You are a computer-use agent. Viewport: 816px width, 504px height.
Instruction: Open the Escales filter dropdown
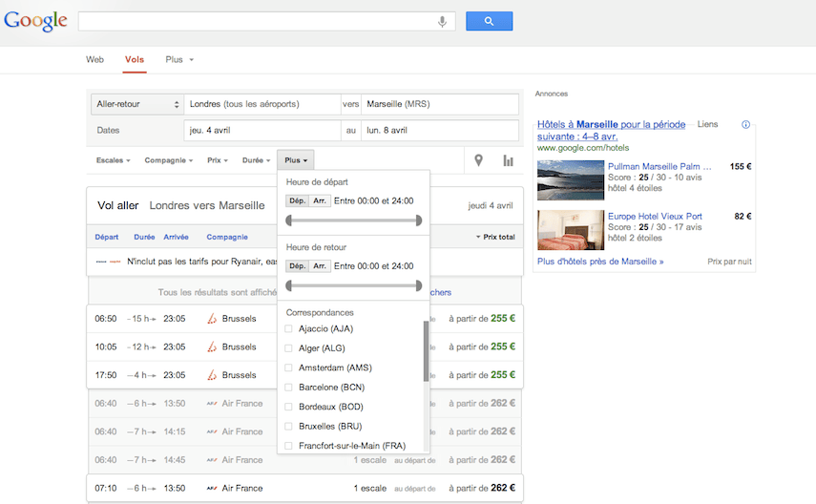click(113, 160)
